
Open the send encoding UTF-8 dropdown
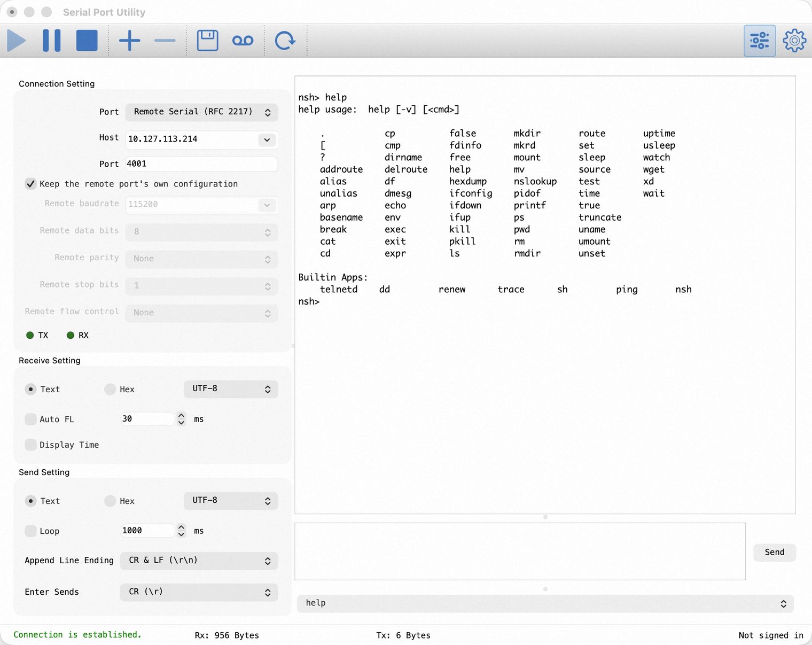[x=231, y=501]
